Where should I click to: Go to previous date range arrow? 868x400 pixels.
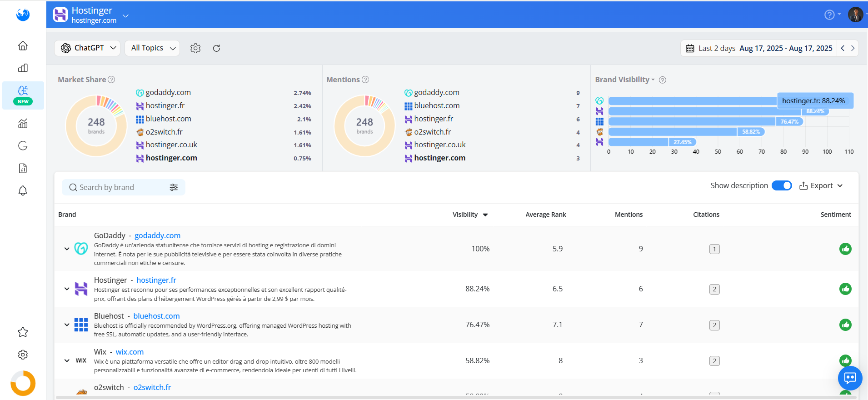843,48
